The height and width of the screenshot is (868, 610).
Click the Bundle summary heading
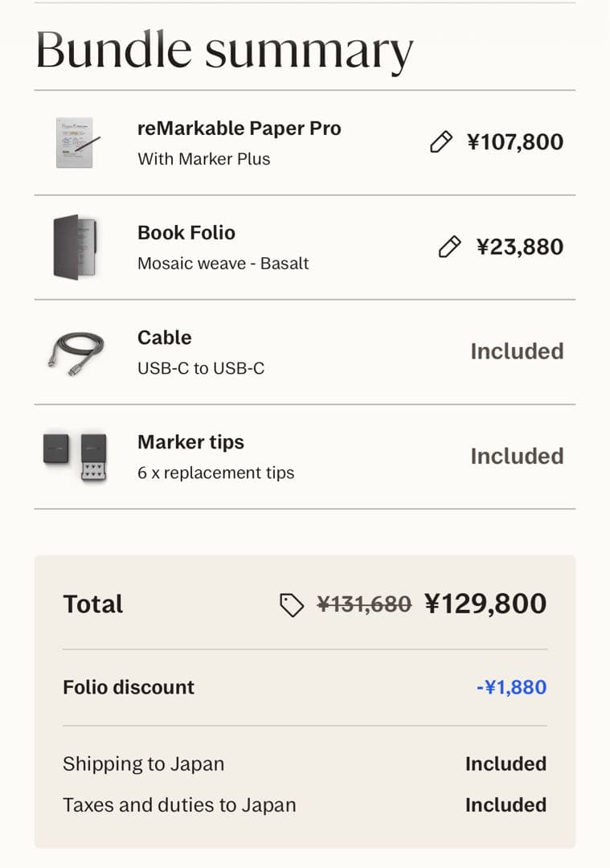[224, 50]
